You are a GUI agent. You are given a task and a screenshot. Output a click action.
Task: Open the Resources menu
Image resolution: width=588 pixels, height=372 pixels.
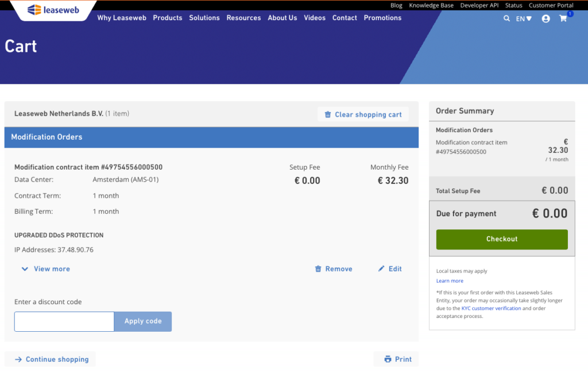coord(243,18)
